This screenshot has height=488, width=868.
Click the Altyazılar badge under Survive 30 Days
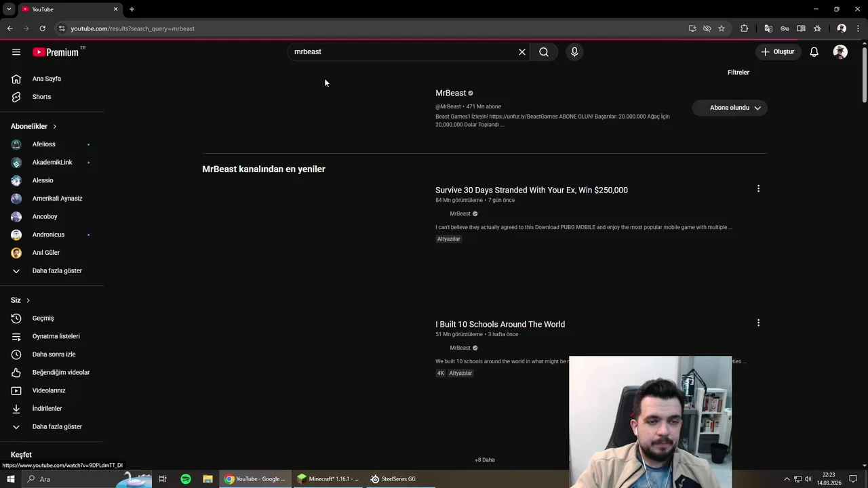tap(448, 239)
